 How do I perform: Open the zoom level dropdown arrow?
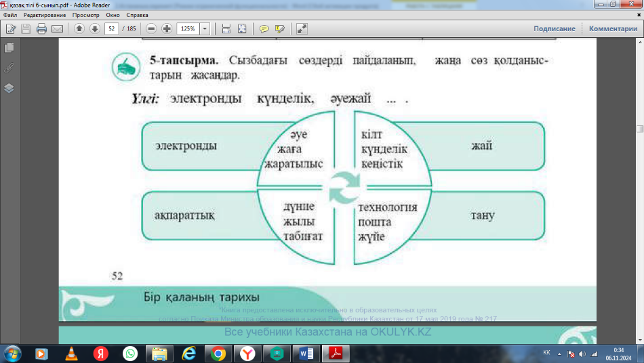tap(205, 28)
